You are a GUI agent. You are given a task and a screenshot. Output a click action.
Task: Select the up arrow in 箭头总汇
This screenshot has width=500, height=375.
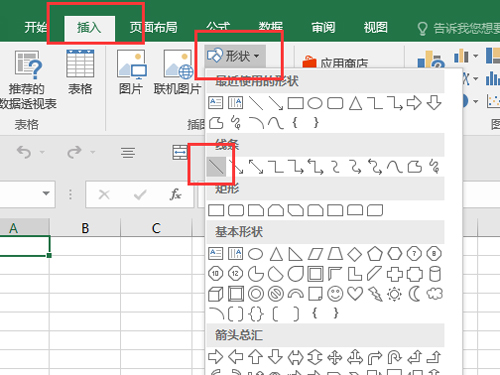click(256, 357)
